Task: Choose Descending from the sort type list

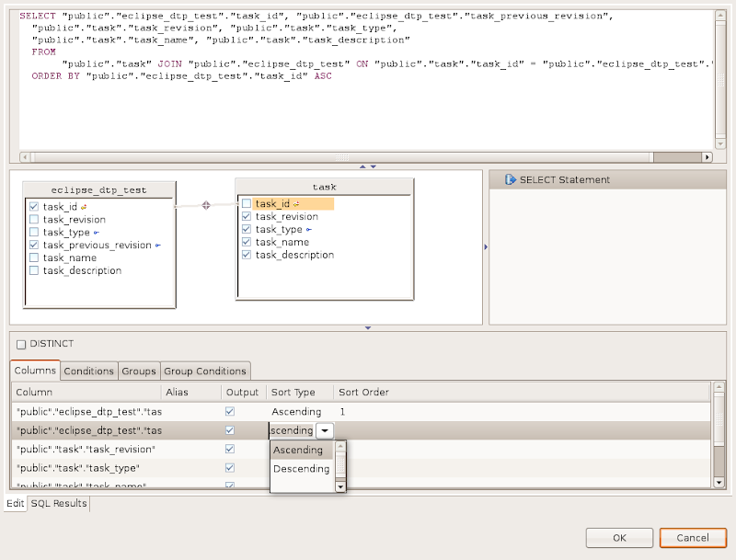Action: (x=301, y=469)
